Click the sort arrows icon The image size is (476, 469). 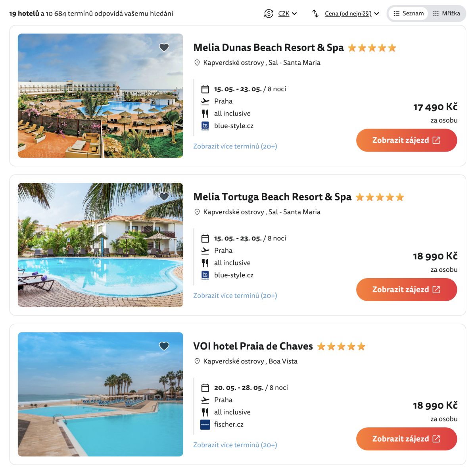click(315, 13)
